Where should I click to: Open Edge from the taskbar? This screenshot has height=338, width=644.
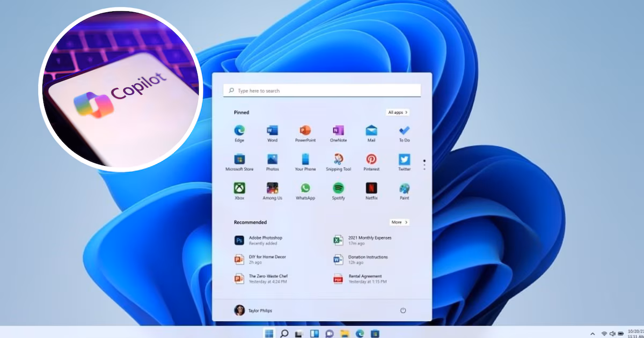point(360,333)
